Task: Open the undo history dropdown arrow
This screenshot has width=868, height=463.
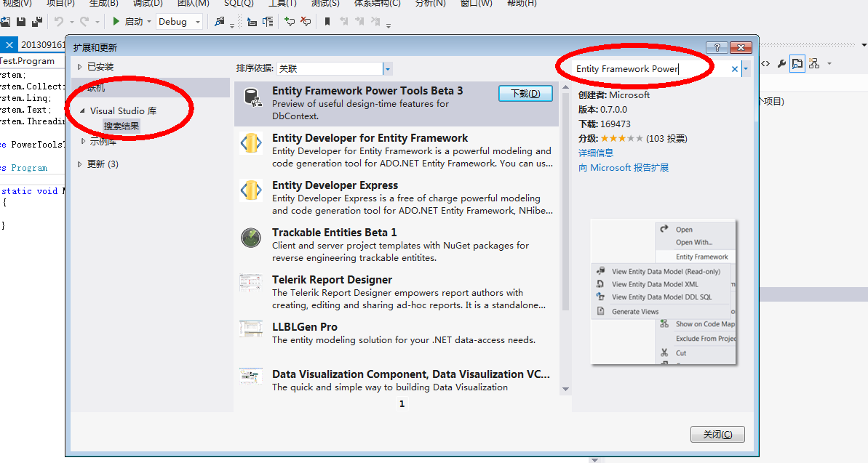Action: pos(71,22)
